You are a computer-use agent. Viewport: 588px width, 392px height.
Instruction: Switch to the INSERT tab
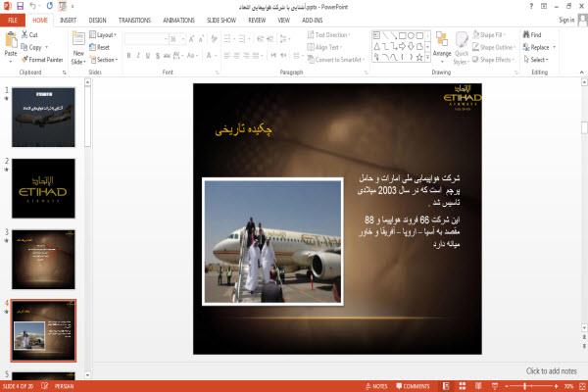[68, 21]
